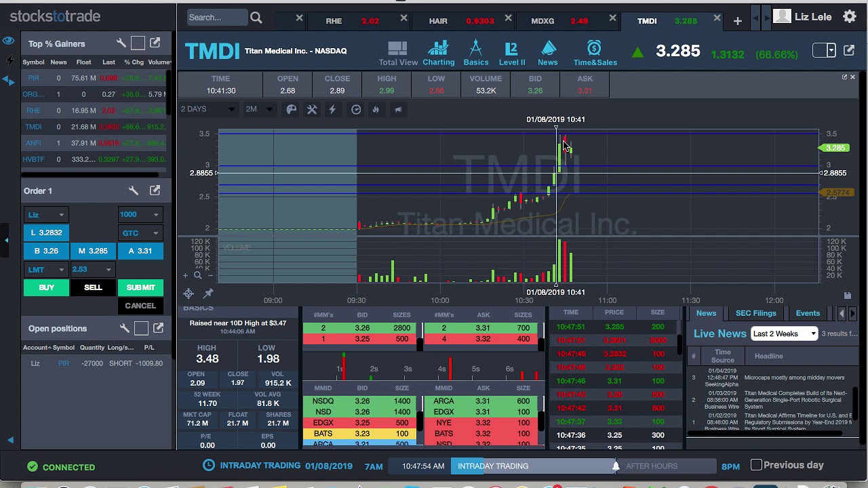Expand the left panel collapse arrow
Image resolution: width=868 pixels, height=488 pixels.
[x=6, y=240]
